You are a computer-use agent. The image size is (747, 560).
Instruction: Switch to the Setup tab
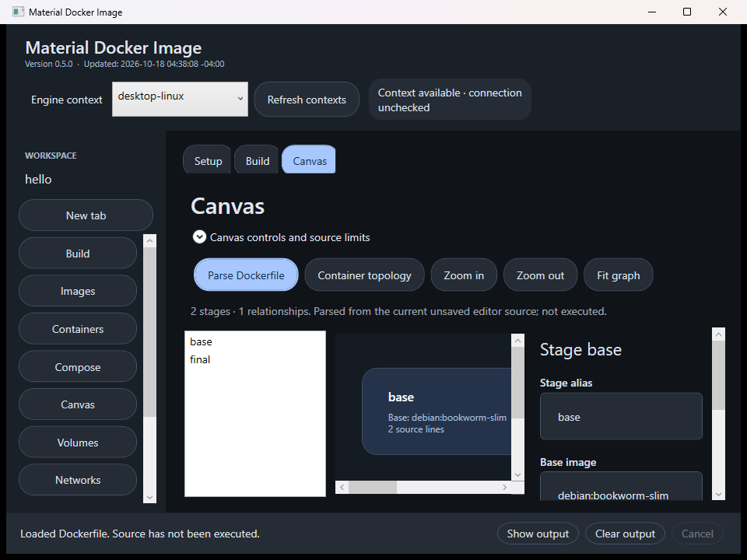coord(208,161)
